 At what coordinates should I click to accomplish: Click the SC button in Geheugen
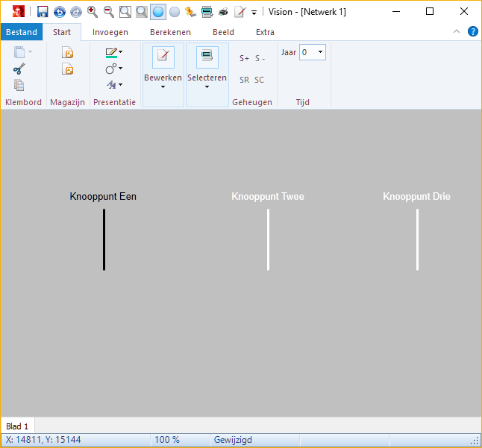[259, 80]
